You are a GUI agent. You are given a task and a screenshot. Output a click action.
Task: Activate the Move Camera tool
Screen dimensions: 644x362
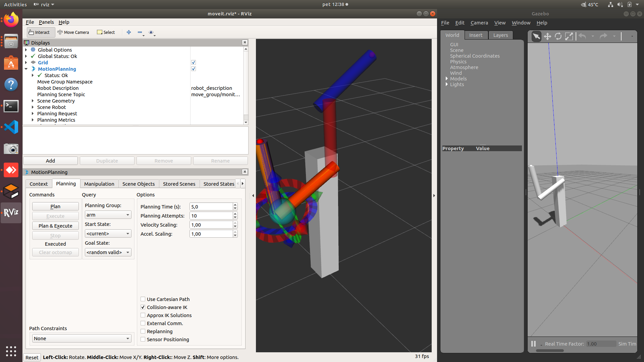tap(73, 32)
